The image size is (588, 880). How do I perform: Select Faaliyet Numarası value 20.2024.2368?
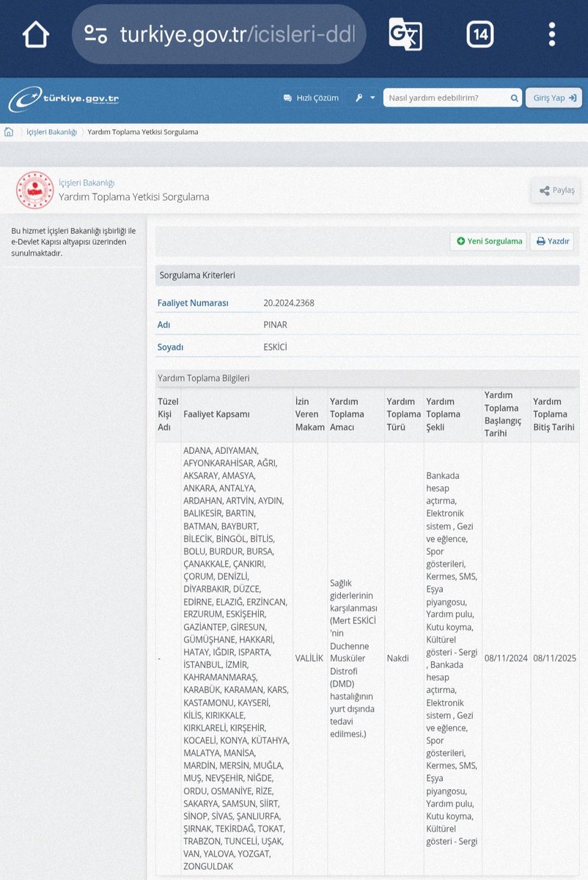tap(289, 303)
